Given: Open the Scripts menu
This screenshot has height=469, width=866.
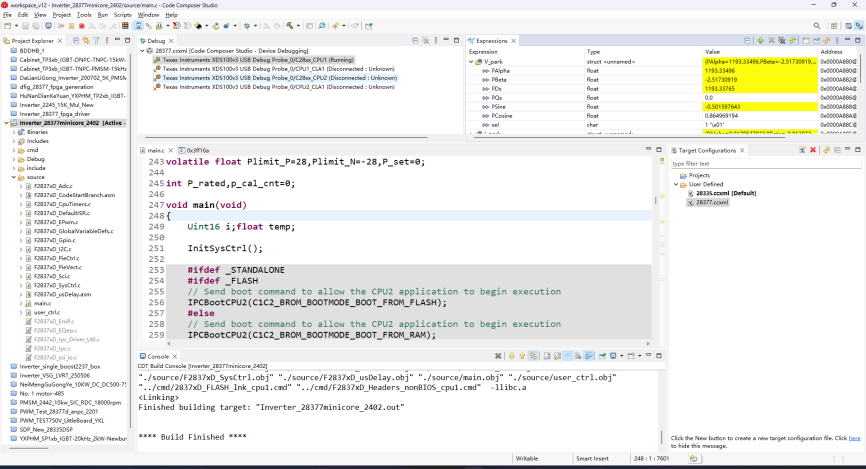Looking at the screenshot, I should (x=123, y=15).
